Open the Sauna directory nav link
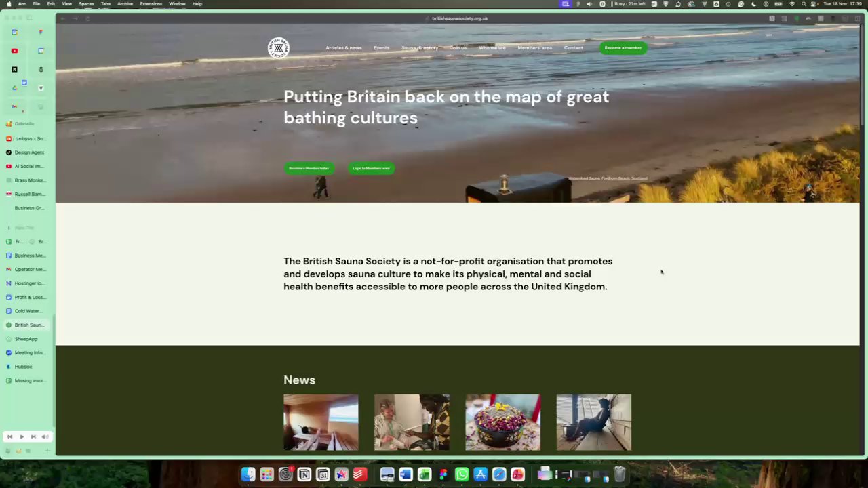This screenshot has height=488, width=868. click(x=419, y=48)
